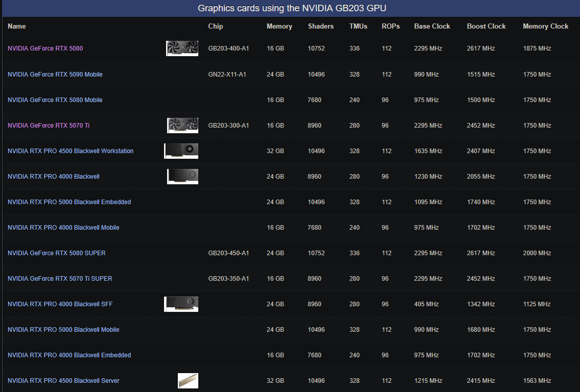Click the 1635 MHz base clock value
Viewport: 580px width, 392px height.
tap(428, 151)
